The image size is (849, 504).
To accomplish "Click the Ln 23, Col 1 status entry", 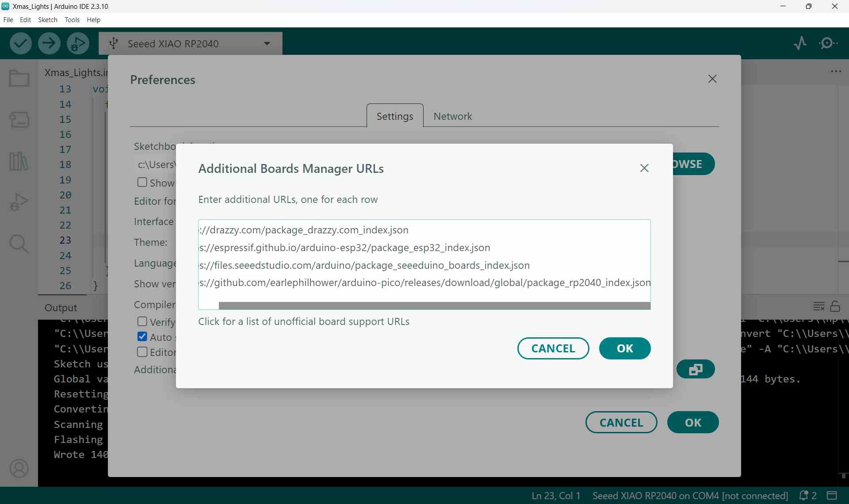I will pos(556,496).
